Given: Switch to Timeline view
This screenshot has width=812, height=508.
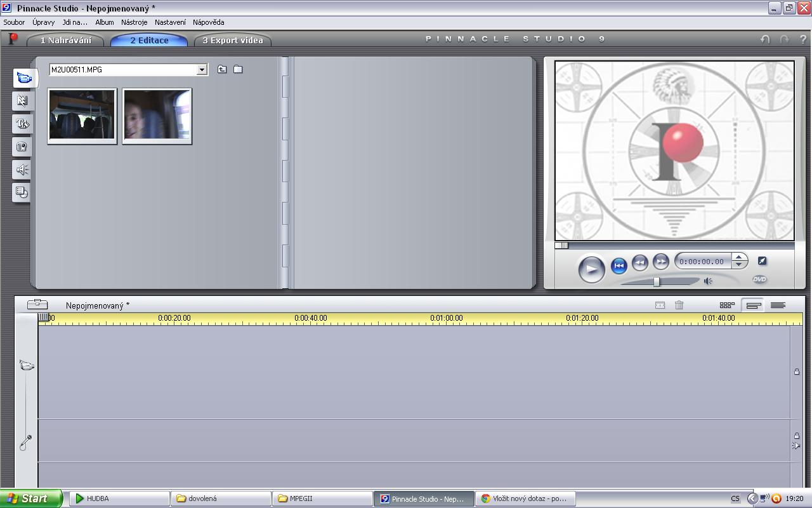Looking at the screenshot, I should [x=753, y=305].
